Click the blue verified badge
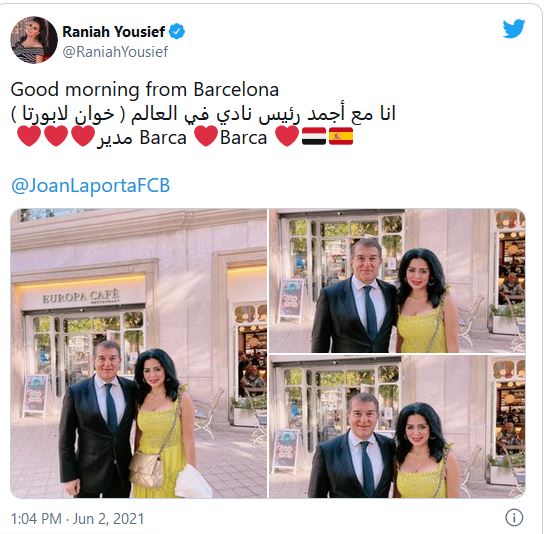554x534 pixels. tap(177, 32)
